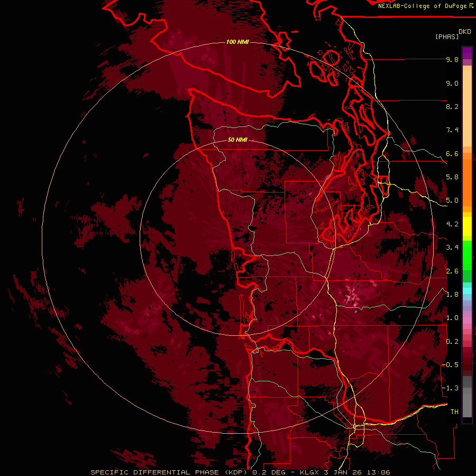Click the 4.2 value on color scale
The height and width of the screenshot is (476, 476).
(x=452, y=224)
